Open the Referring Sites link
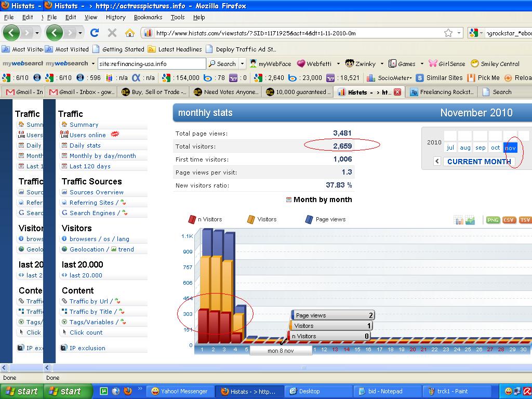 [x=91, y=203]
